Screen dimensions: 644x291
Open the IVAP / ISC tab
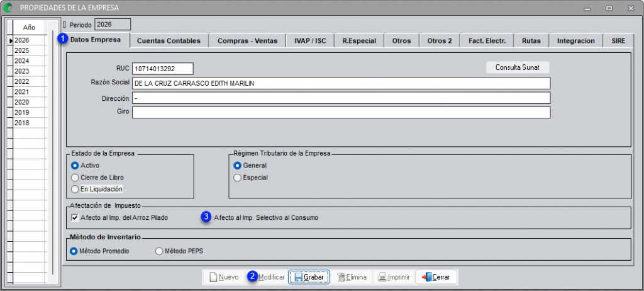tap(311, 41)
